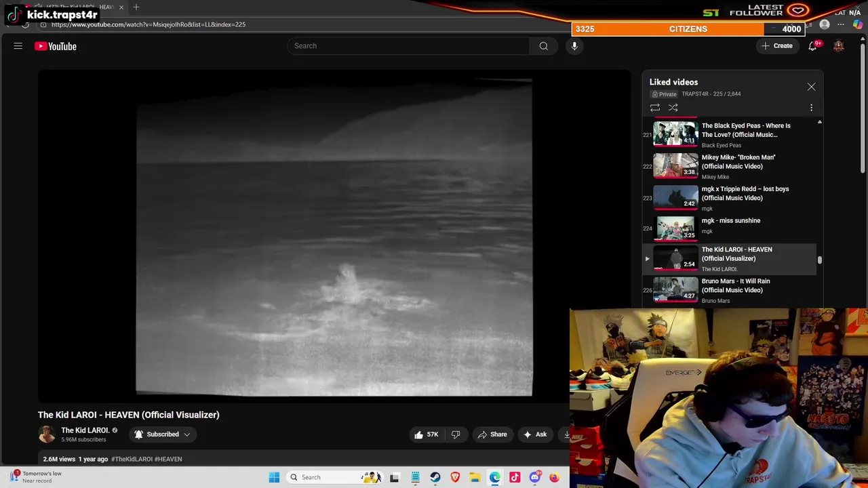Screen dimensions: 868x488
Task: Expand the Subscribed notification dropdown
Action: tap(162, 434)
